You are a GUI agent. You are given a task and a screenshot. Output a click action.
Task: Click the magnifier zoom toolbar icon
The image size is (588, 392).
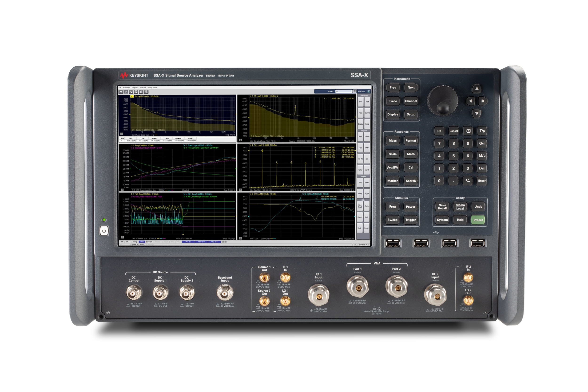pos(146,92)
